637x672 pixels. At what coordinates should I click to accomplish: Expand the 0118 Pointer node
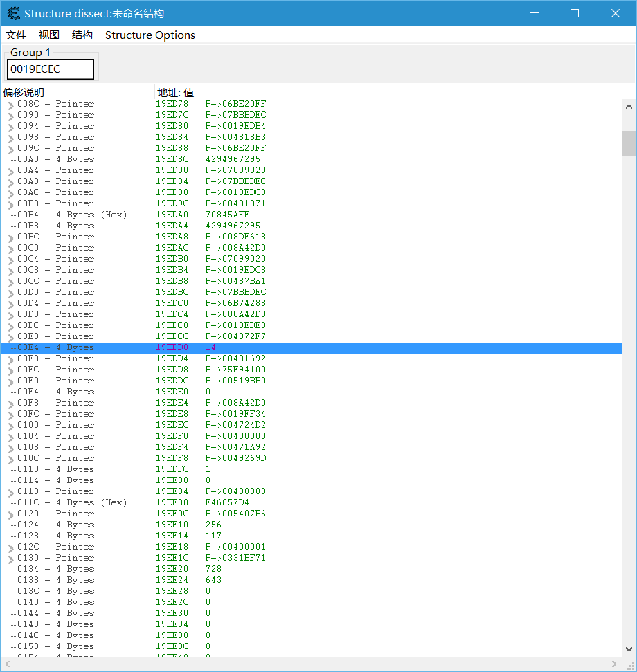[10, 493]
